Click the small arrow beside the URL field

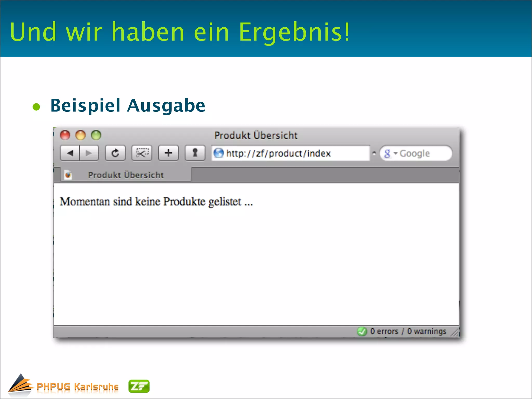374,153
